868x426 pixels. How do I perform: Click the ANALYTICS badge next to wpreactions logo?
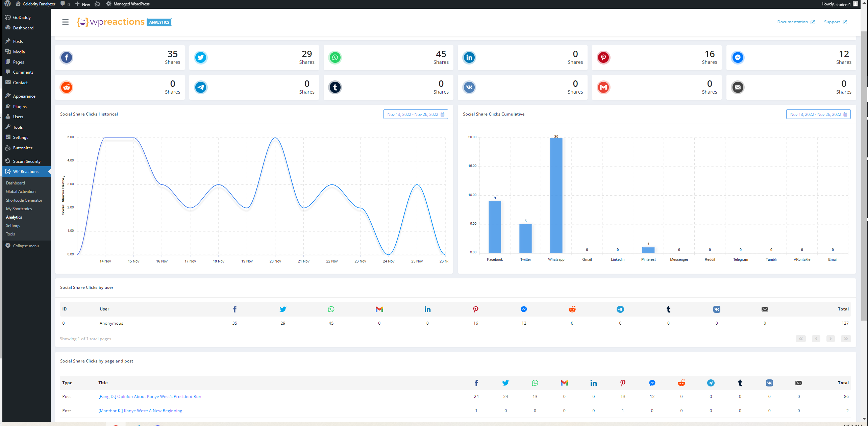159,22
